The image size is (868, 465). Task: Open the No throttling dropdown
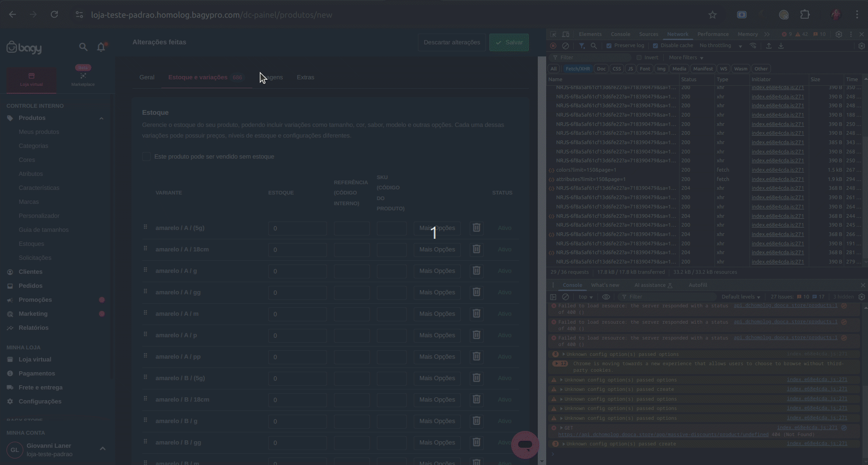point(720,46)
